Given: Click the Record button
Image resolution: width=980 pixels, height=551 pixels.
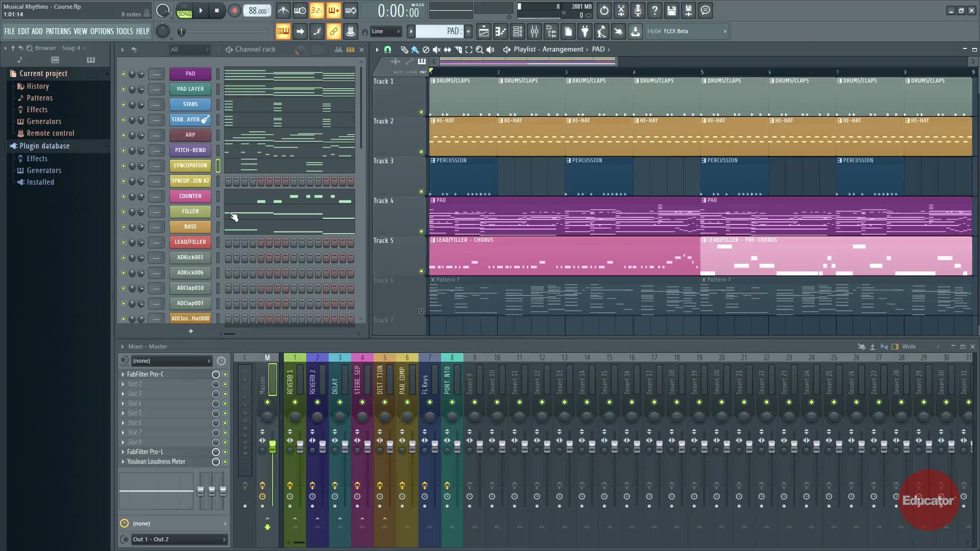Looking at the screenshot, I should [234, 11].
